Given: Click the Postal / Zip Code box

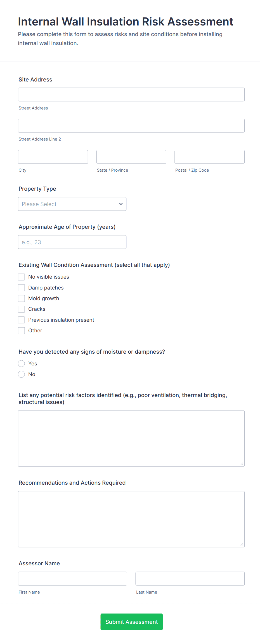Looking at the screenshot, I should click(209, 157).
